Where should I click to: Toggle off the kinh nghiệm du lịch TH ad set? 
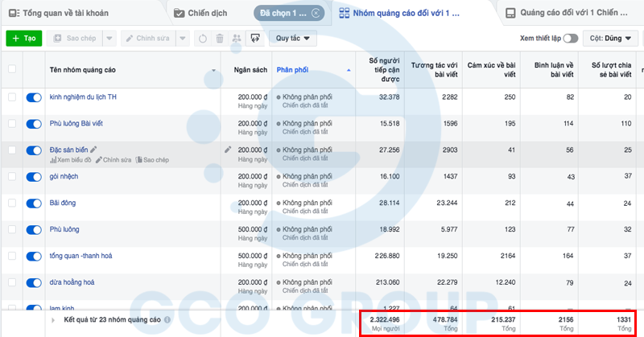34,97
